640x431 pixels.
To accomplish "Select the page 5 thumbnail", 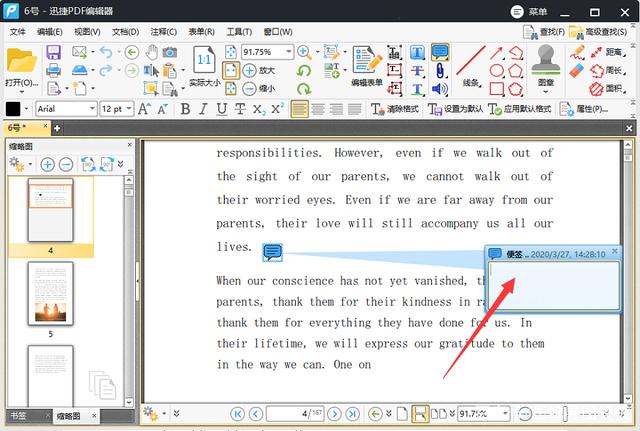I will [x=50, y=293].
